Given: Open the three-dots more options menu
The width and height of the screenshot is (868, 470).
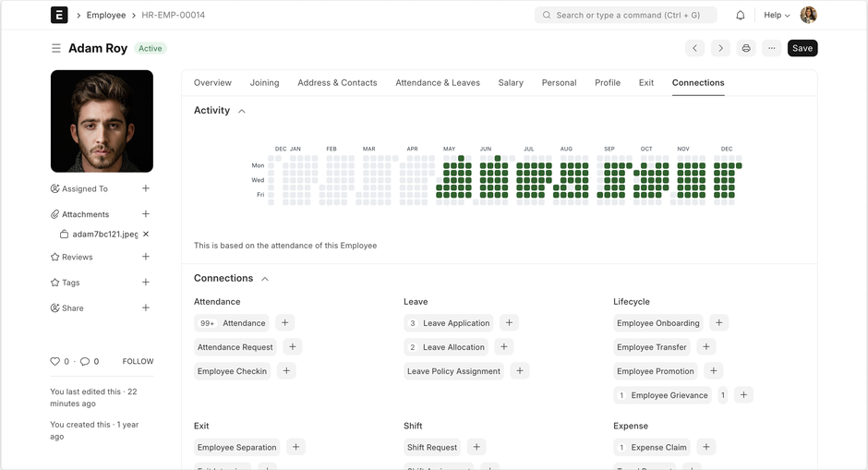Looking at the screenshot, I should click(x=772, y=48).
